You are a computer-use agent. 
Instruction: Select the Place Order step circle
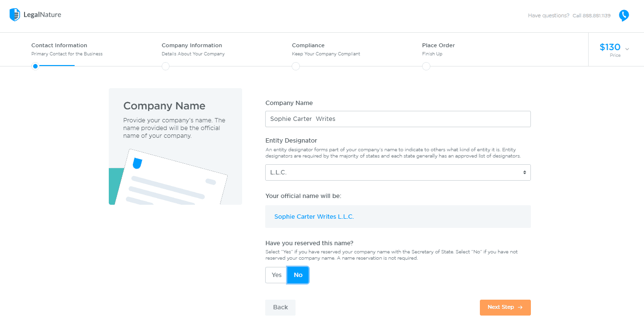pyautogui.click(x=426, y=66)
